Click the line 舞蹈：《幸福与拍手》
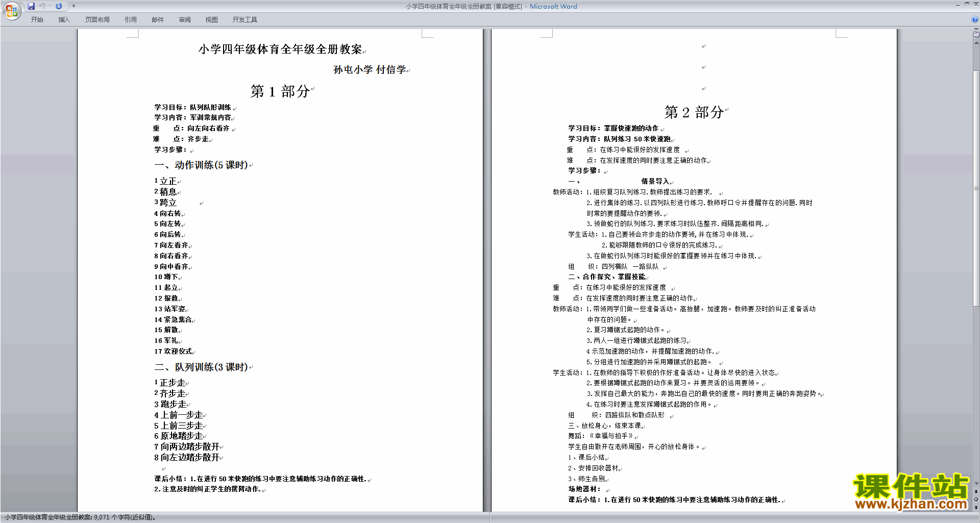The image size is (980, 523). click(x=601, y=436)
